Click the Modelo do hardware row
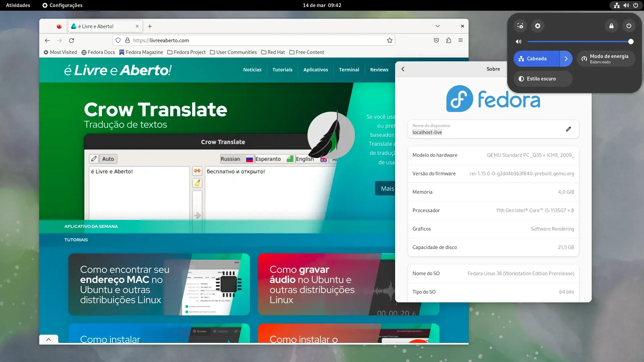Screen dimensions: 644x362 coord(493,155)
